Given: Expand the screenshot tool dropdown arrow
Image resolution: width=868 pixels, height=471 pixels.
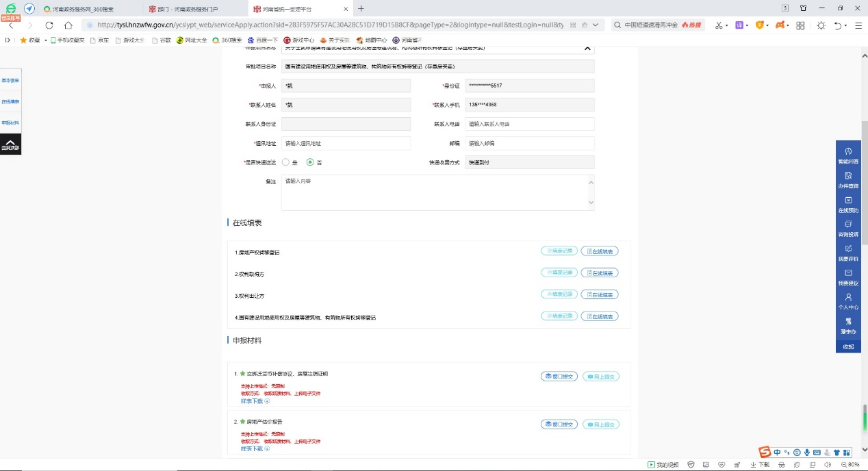Looking at the screenshot, I should click(728, 25).
